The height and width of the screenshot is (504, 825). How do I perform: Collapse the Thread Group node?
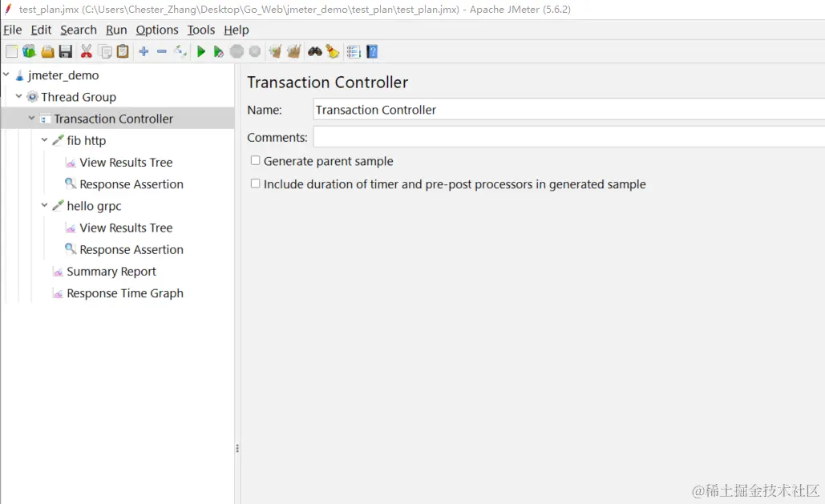[19, 96]
